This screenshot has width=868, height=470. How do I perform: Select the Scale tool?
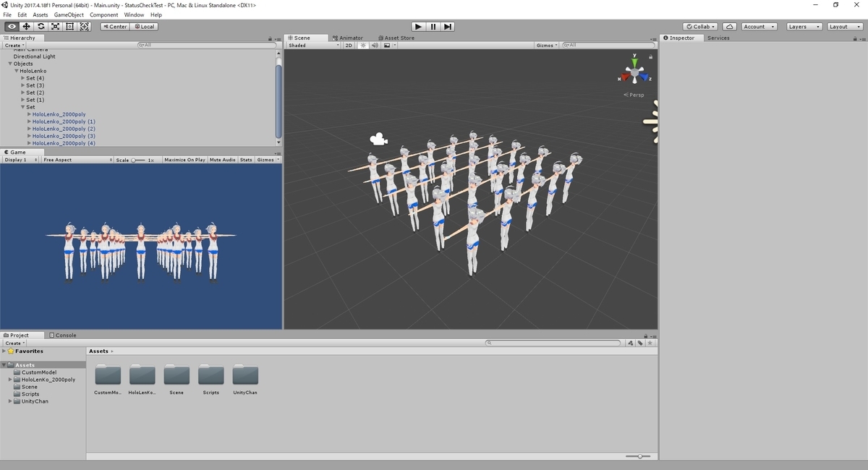(55, 27)
